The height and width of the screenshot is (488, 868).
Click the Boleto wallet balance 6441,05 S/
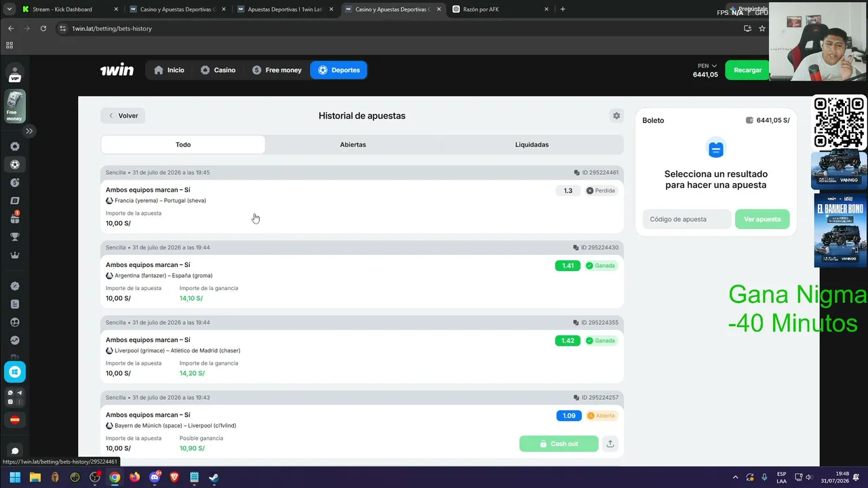768,120
